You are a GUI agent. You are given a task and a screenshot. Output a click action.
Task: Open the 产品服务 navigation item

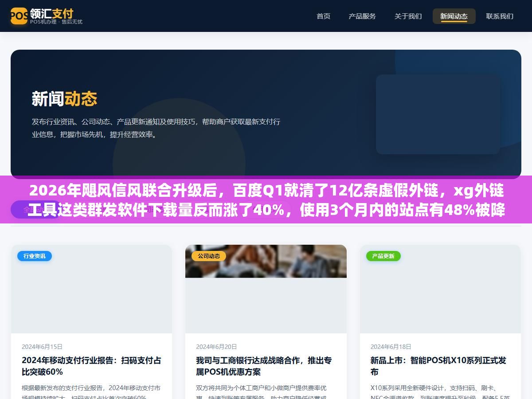(x=362, y=16)
